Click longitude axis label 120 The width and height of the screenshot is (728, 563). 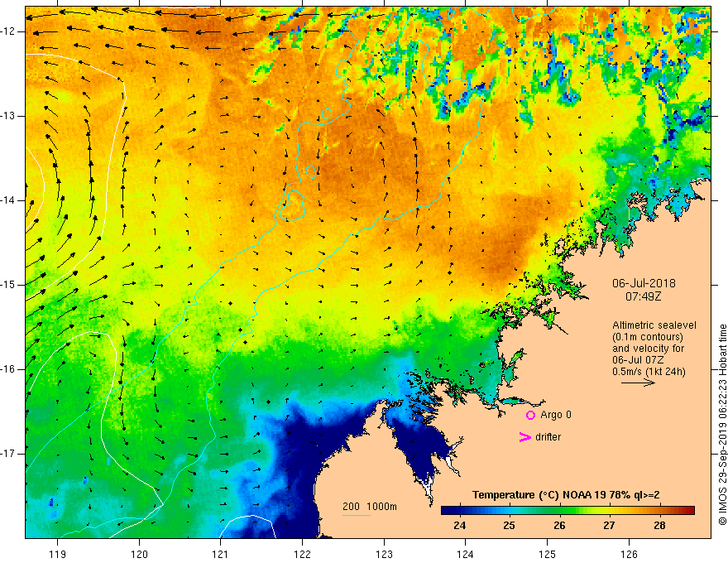coord(139,554)
